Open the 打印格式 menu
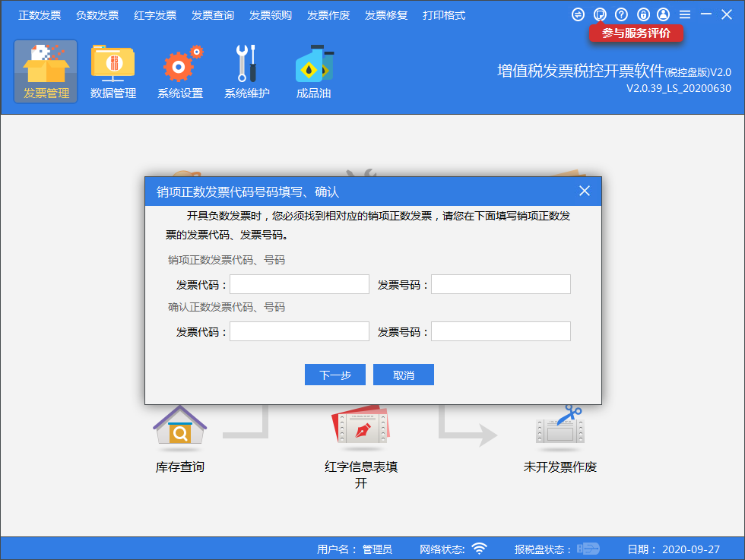This screenshot has height=560, width=745. (x=444, y=15)
